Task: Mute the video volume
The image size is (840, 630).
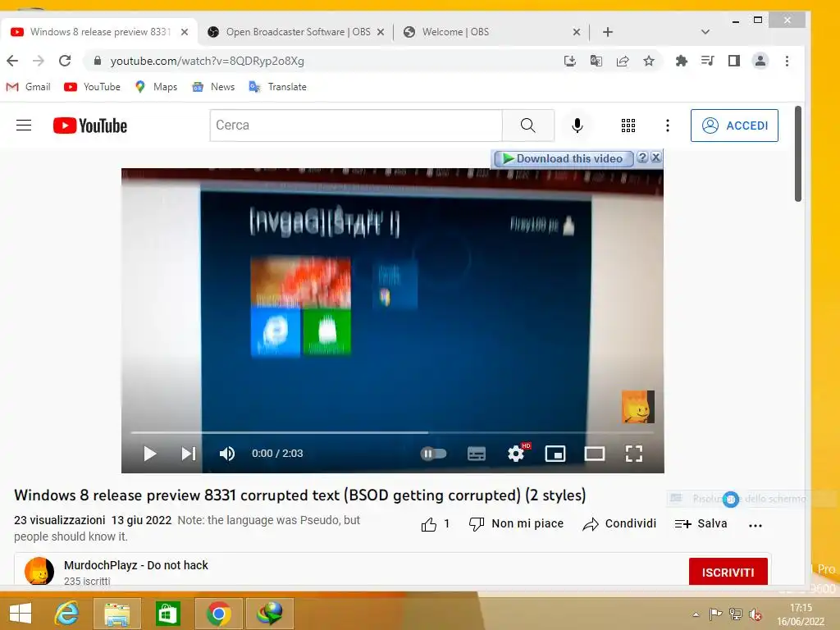Action: tap(227, 454)
